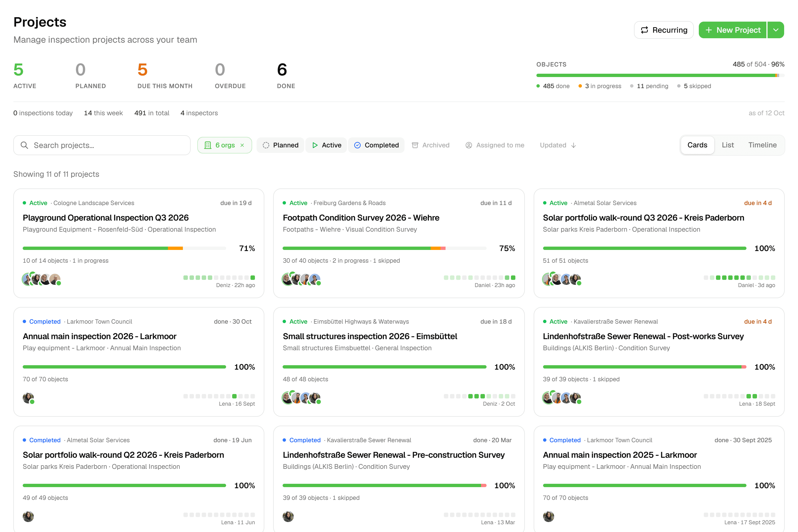This screenshot has width=798, height=532.
Task: Click 'Eimsbüttel Highways & Waterways' org label
Action: pos(361,322)
